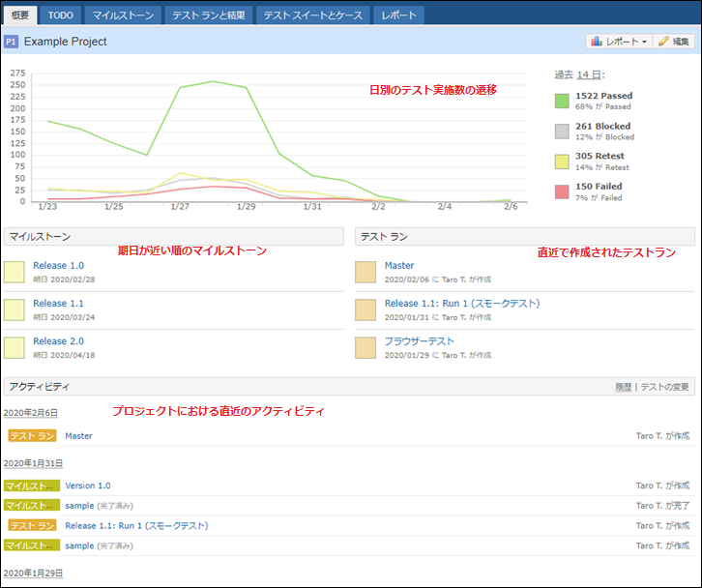Viewport: 702px width, 588px height.
Task: Click the テスト ラン badge beside Master activity
Action: [x=32, y=436]
